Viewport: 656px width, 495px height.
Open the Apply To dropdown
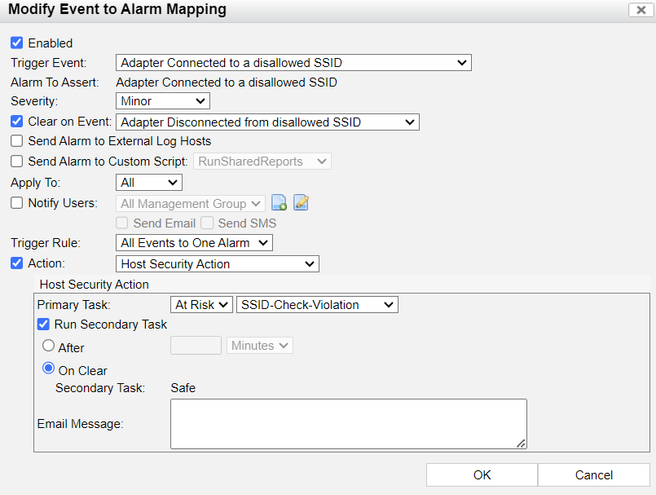tap(149, 182)
